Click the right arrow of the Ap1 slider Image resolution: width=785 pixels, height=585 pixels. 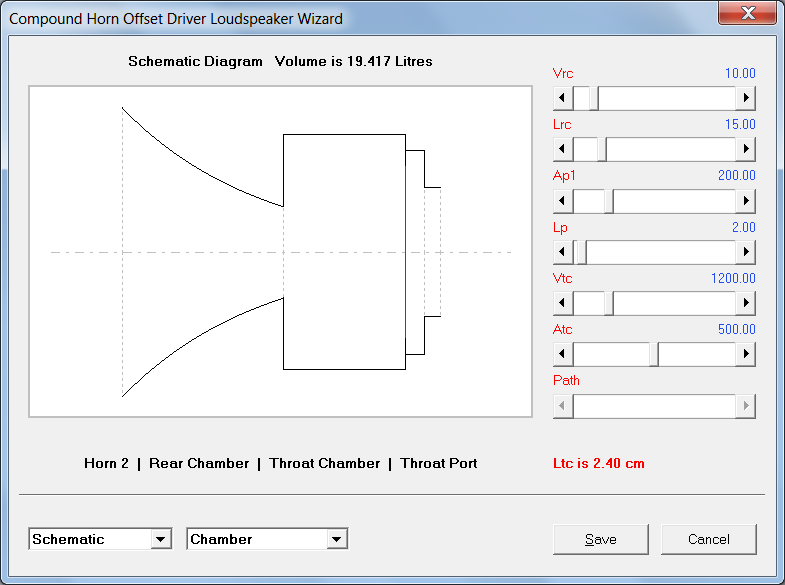[745, 201]
